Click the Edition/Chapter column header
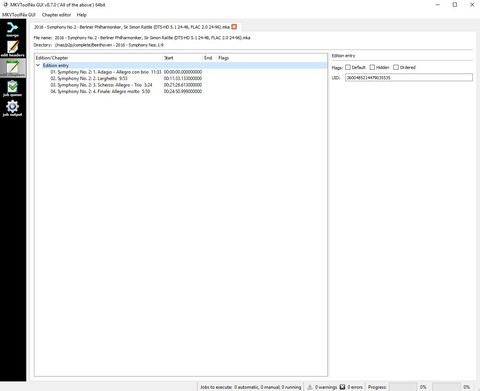 (99, 58)
